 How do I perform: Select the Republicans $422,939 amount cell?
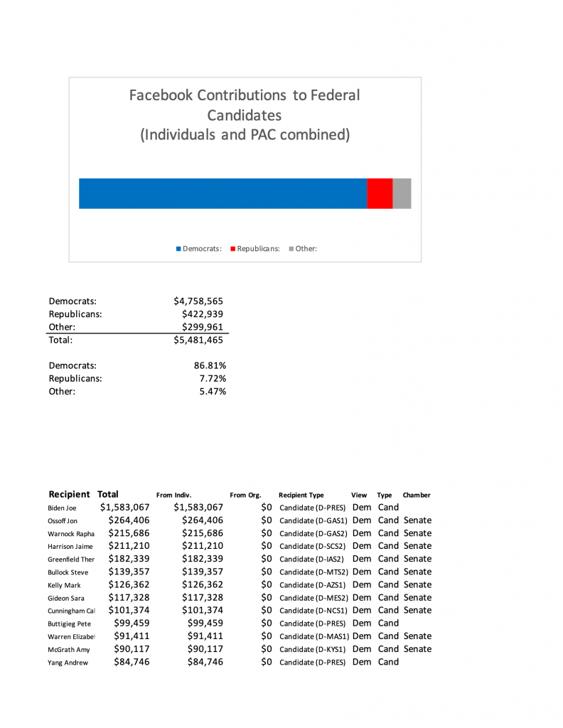[203, 314]
